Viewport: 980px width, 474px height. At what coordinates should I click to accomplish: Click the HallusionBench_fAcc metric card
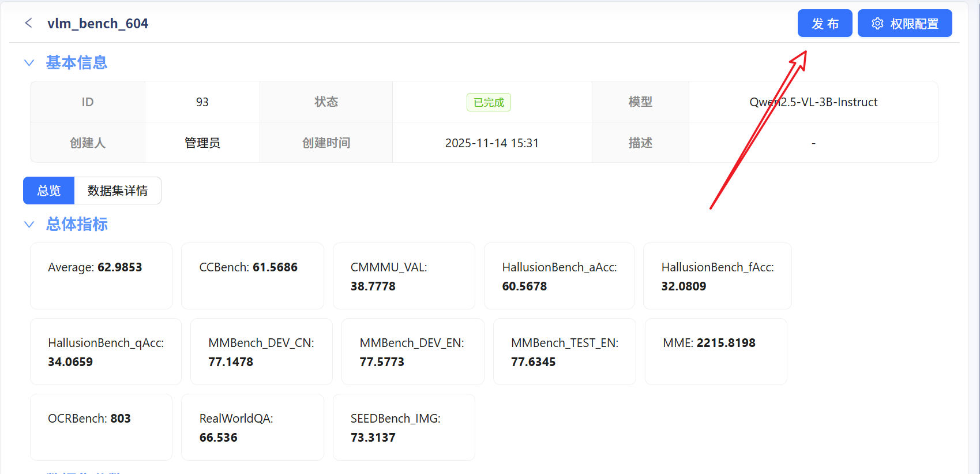click(x=718, y=276)
